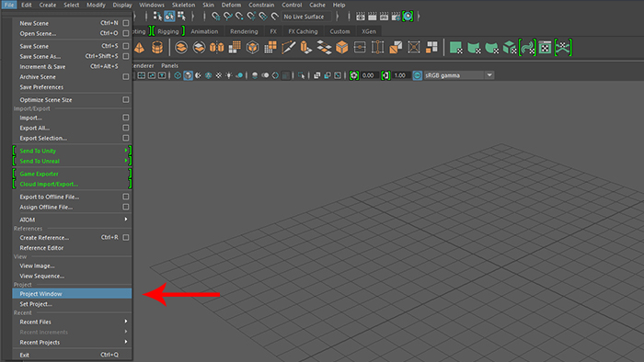Image resolution: width=644 pixels, height=362 pixels.
Task: Render the current frame clapperboard icon
Action: point(372,17)
